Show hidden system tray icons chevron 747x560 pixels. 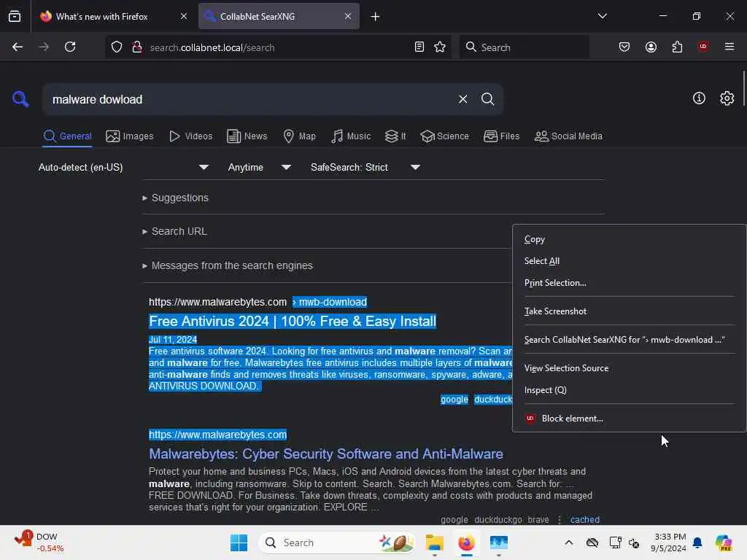[569, 542]
